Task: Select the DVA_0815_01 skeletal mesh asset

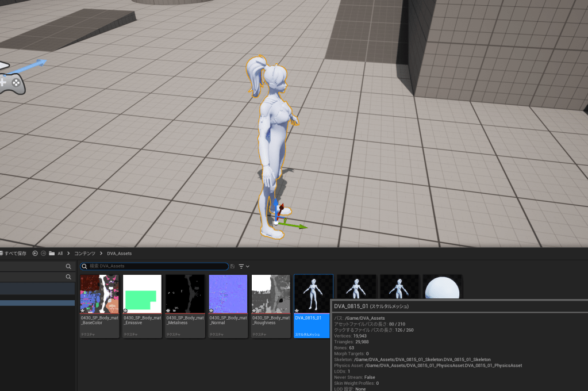Action: (313, 305)
